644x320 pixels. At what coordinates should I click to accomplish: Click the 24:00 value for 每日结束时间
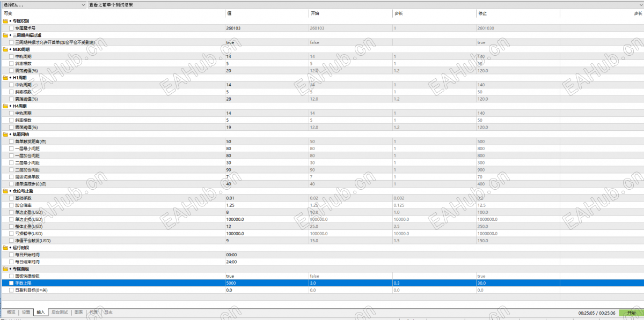click(x=232, y=262)
